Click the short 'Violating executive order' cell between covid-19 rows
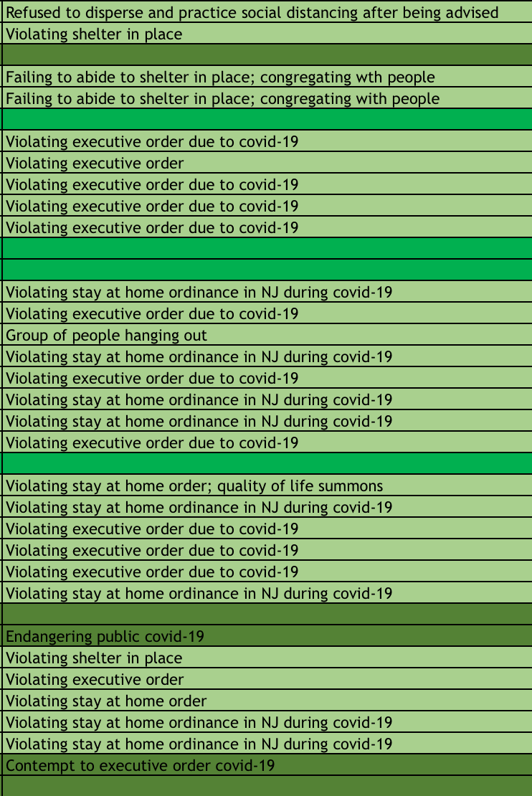 (267, 163)
